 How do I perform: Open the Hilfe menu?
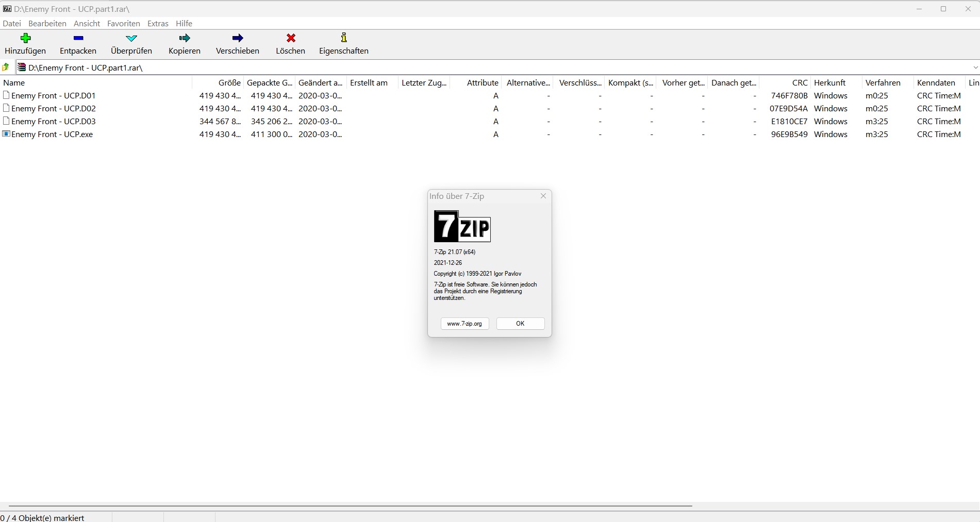pos(184,23)
